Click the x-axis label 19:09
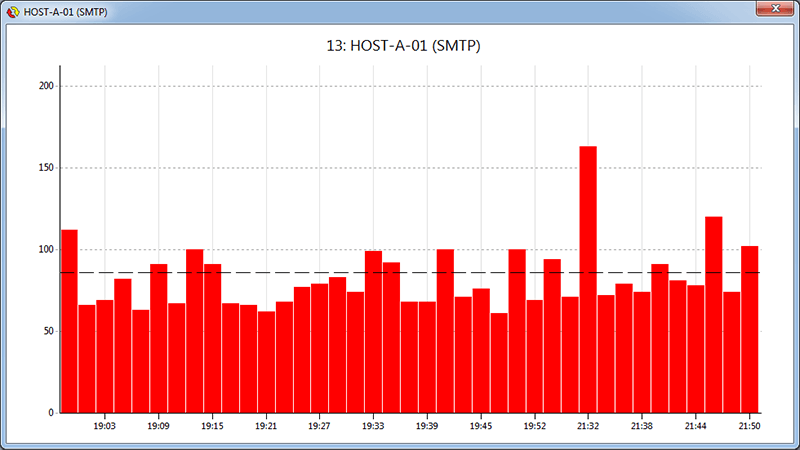Screen dimensions: 800x450 click(x=158, y=426)
